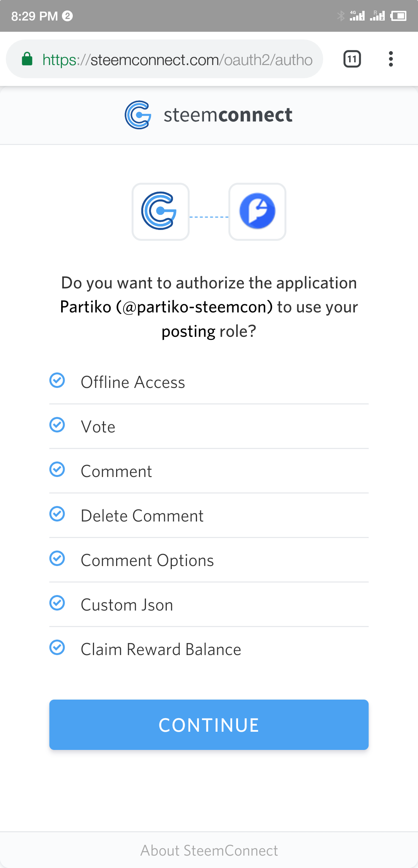Open the About SteemConnect link
This screenshot has width=418, height=868.
coord(209,851)
